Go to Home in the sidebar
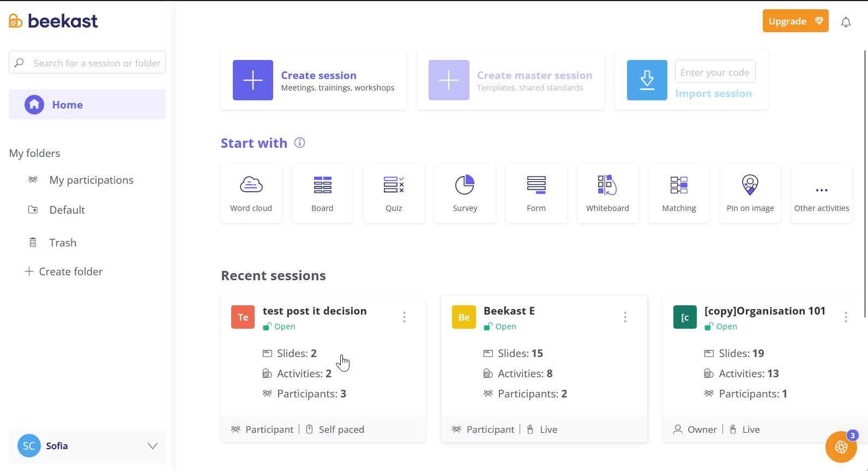Image resolution: width=868 pixels, height=471 pixels. point(87,104)
